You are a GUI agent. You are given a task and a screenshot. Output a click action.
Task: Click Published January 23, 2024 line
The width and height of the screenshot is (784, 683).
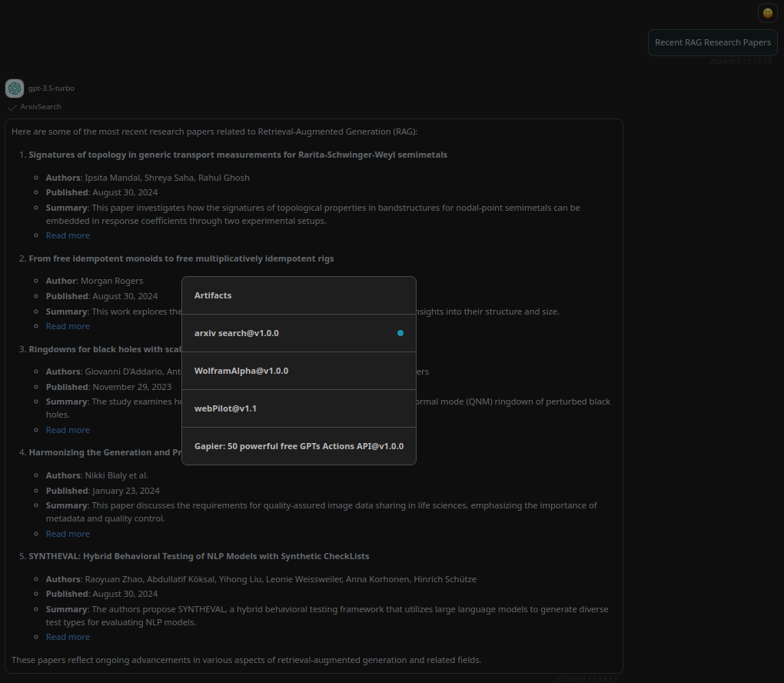point(102,491)
